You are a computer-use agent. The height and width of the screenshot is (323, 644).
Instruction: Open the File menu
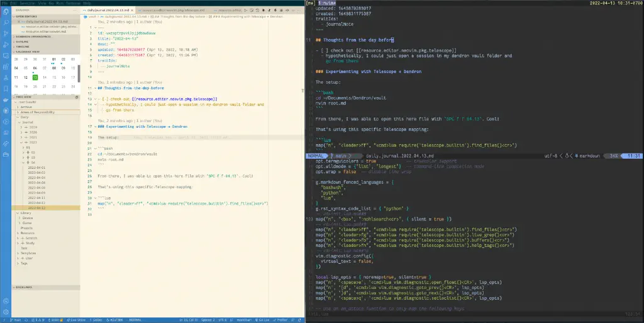pos(5,3)
